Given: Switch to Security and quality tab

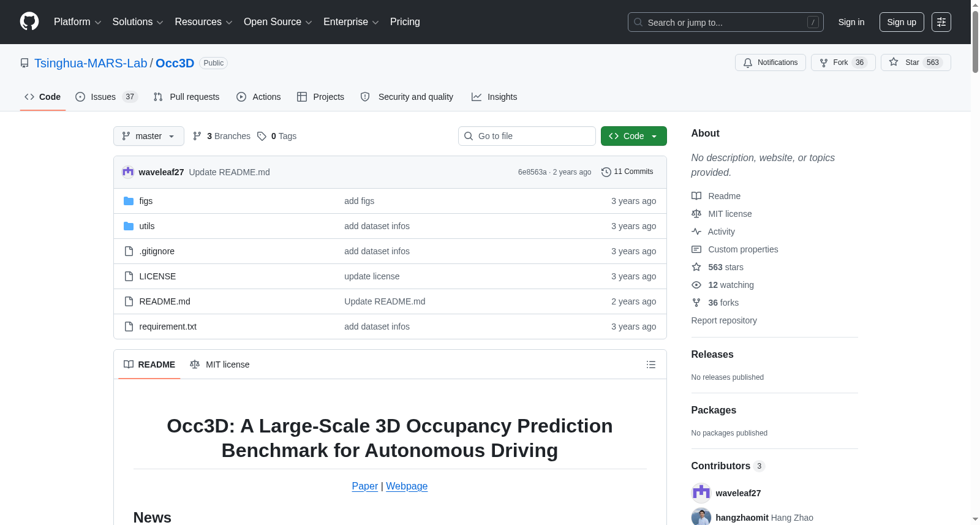Looking at the screenshot, I should tap(407, 97).
